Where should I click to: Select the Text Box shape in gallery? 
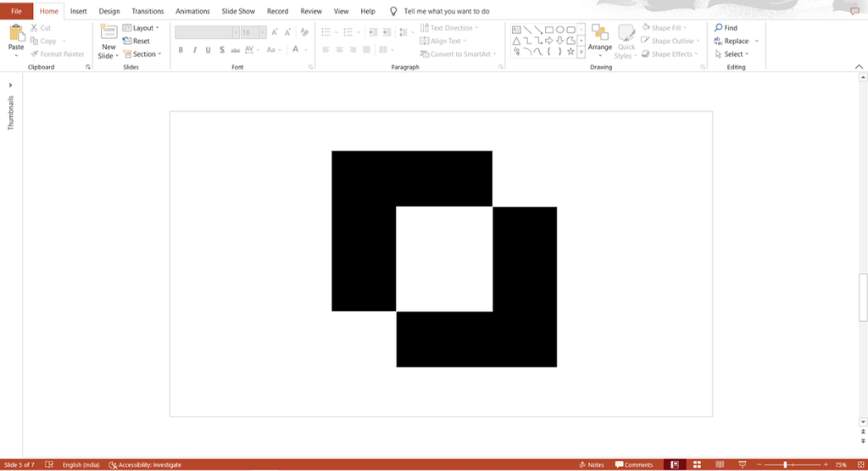pyautogui.click(x=516, y=30)
